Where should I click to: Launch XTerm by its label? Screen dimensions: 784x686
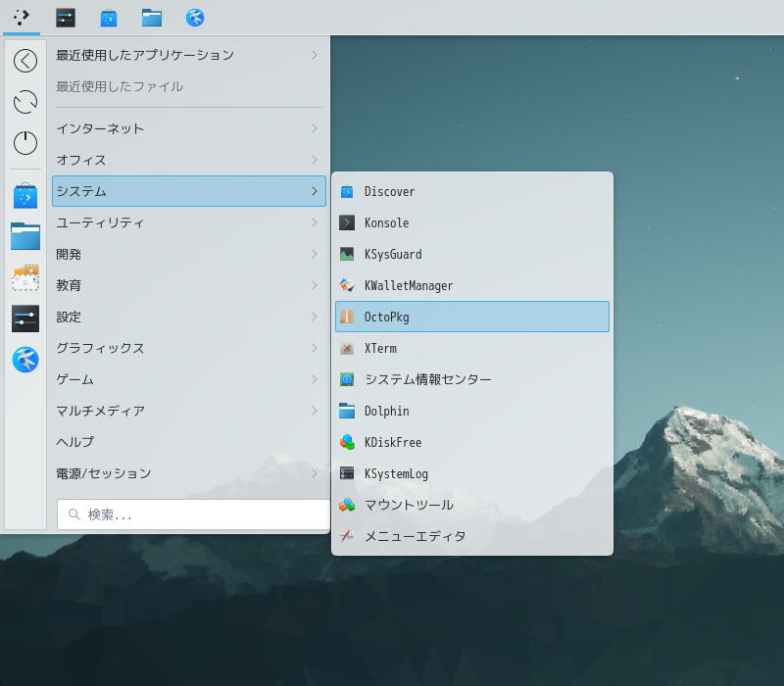click(x=380, y=348)
